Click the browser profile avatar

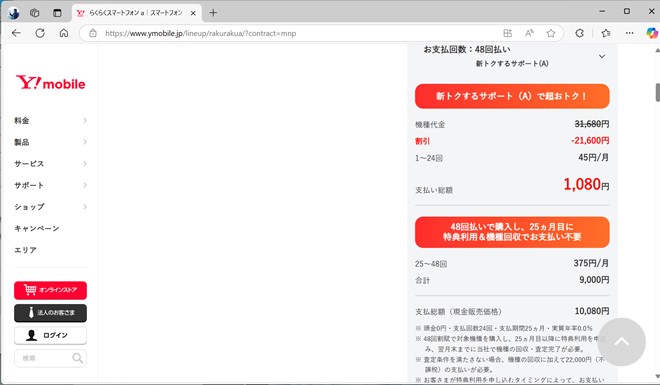(x=13, y=13)
